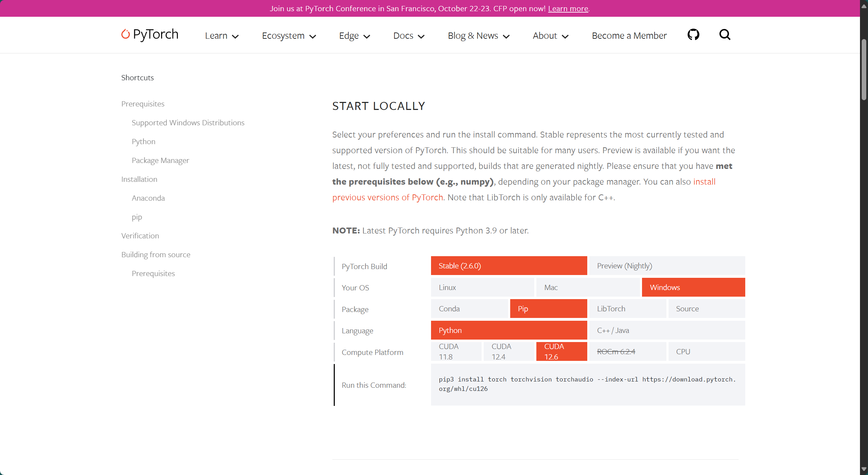Click the PyTorch flame logo
The width and height of the screenshot is (868, 475).
pos(125,34)
